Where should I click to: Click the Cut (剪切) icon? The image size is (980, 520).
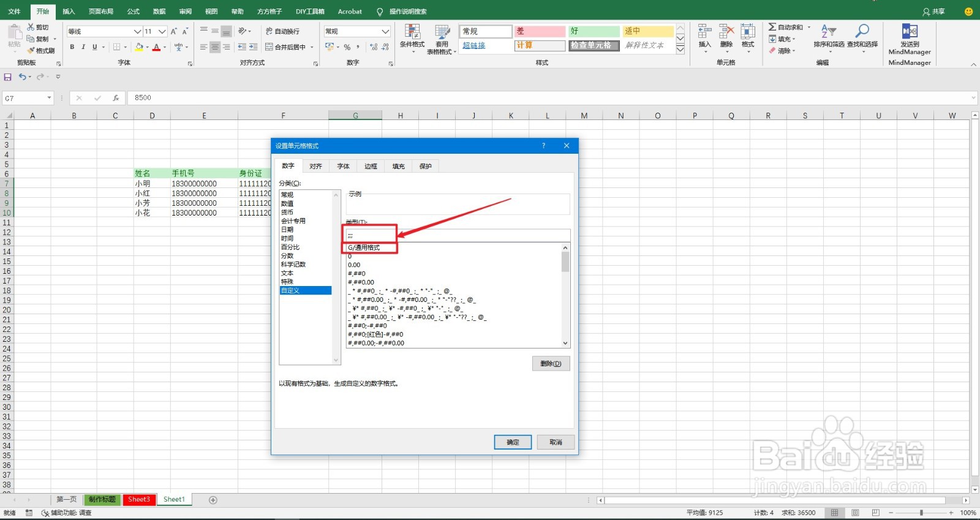31,28
